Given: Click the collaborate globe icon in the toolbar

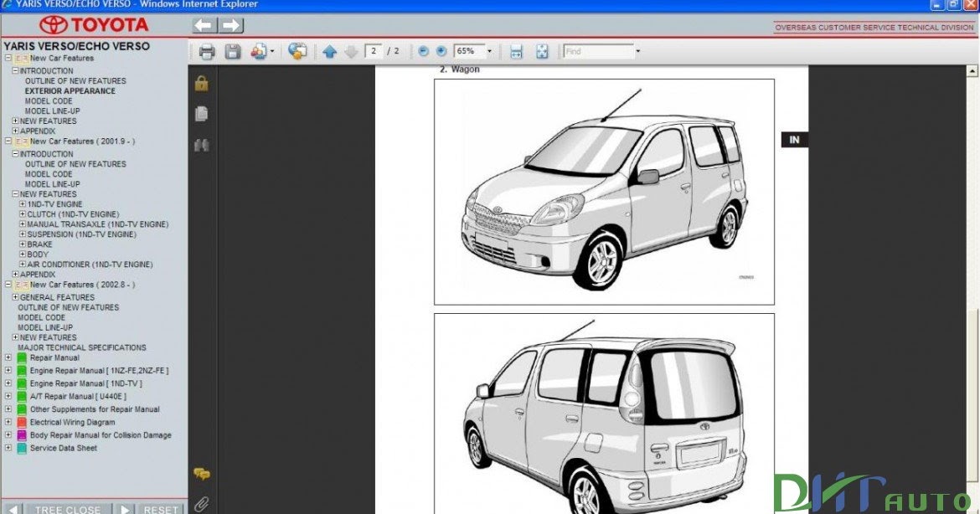Looking at the screenshot, I should pos(297,51).
